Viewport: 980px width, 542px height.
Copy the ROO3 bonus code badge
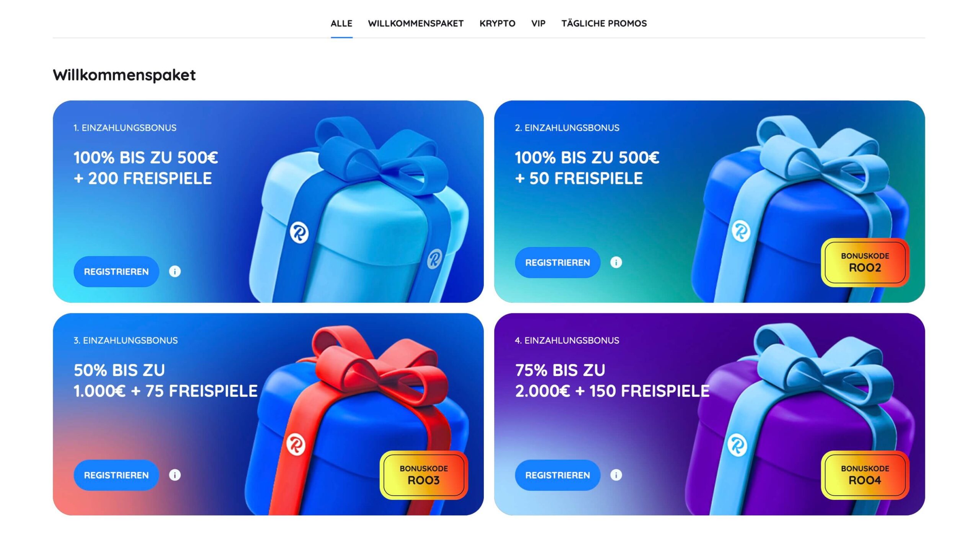[x=424, y=475]
